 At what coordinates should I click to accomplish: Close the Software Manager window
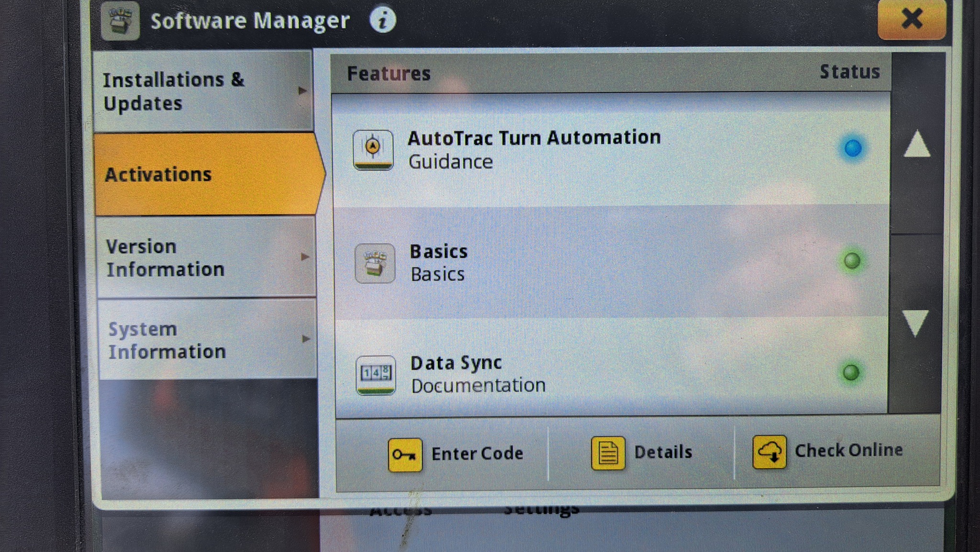coord(912,19)
